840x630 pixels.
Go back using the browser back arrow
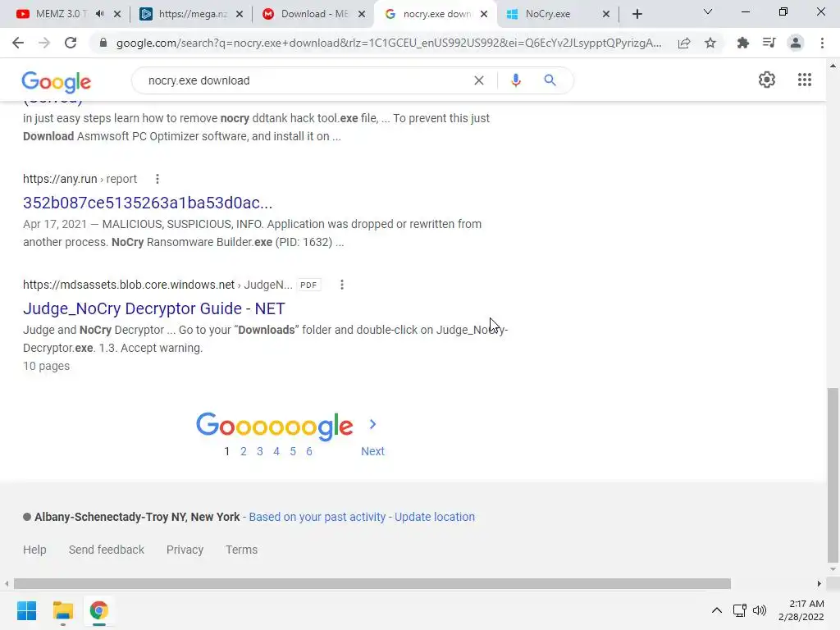[18, 43]
